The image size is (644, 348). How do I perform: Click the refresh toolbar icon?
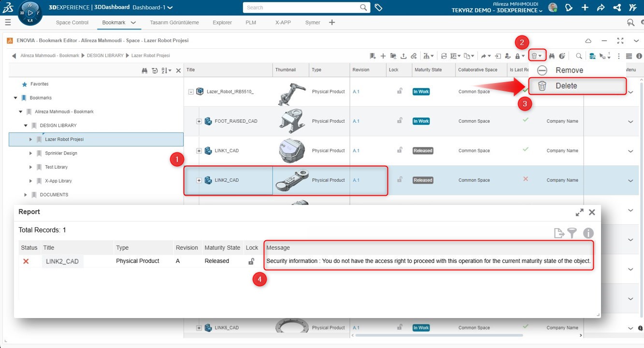[444, 56]
